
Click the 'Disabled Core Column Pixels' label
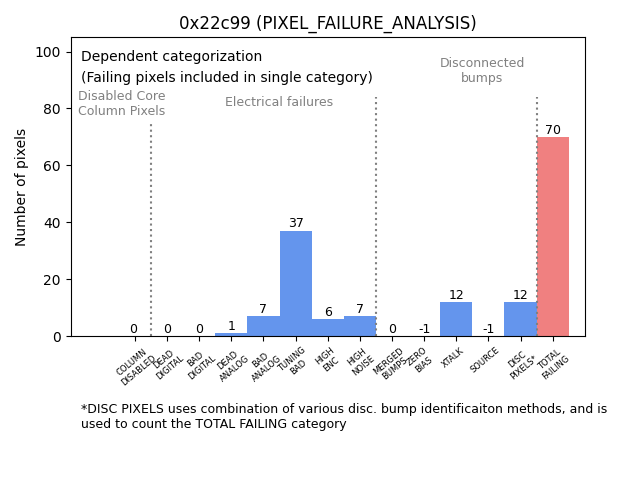(122, 103)
